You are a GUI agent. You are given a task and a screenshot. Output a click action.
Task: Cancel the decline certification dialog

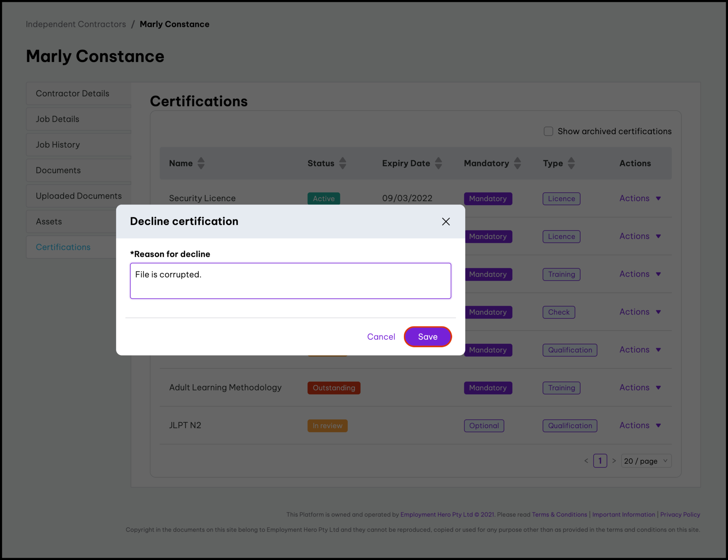[x=381, y=337]
